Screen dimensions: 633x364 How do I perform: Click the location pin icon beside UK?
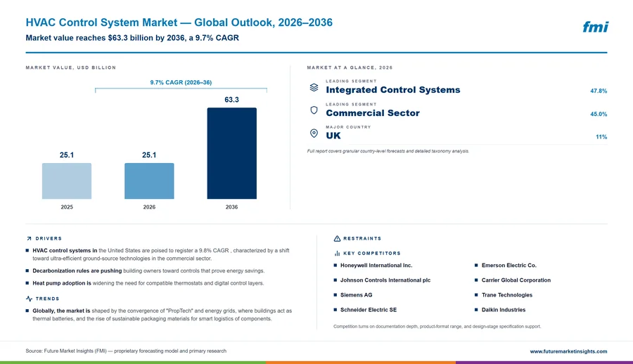point(314,134)
